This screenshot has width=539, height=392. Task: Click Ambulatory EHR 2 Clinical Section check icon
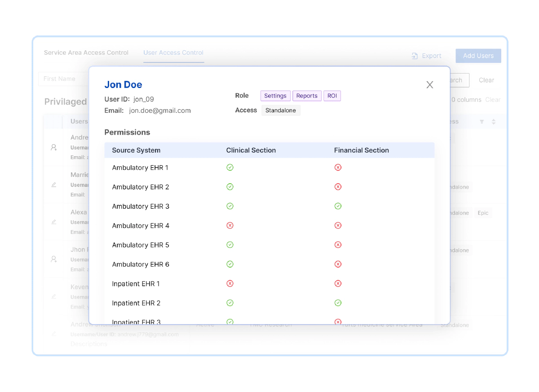230,187
